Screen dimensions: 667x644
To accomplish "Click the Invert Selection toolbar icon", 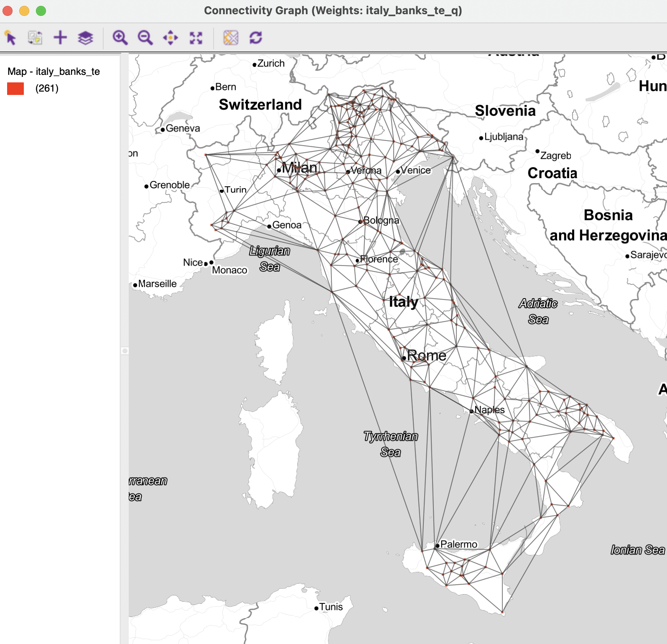I will click(35, 38).
